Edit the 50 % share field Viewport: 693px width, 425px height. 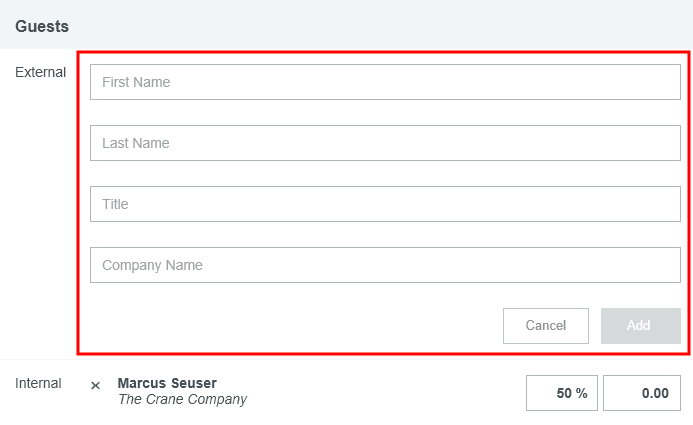pos(561,393)
